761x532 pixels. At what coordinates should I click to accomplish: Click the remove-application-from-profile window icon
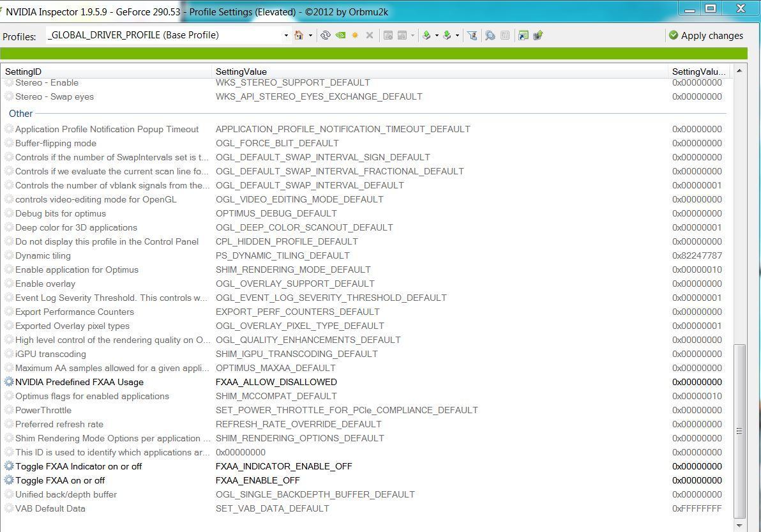[x=402, y=35]
